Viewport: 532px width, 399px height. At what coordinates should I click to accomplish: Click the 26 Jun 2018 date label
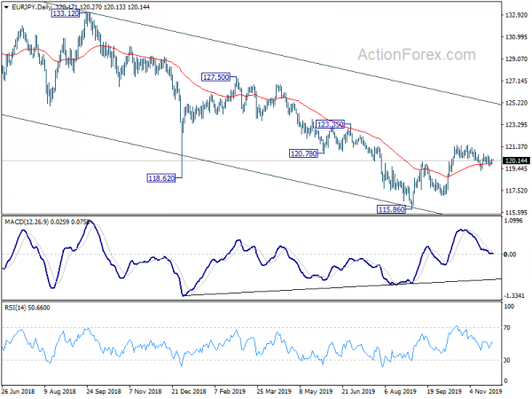(x=19, y=391)
